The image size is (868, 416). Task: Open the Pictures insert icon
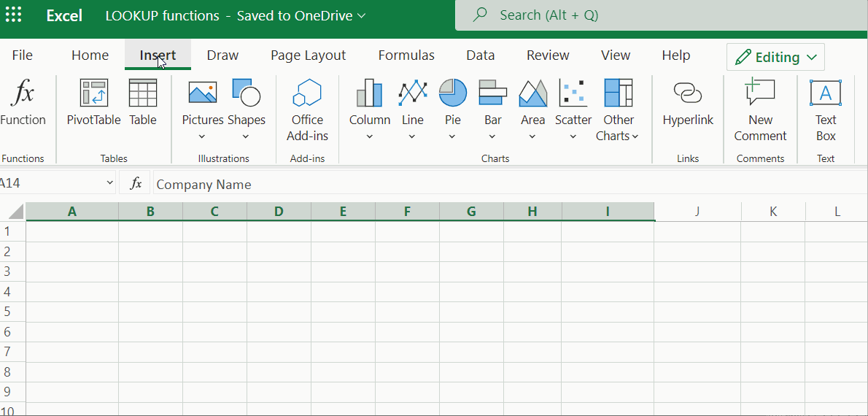click(203, 93)
